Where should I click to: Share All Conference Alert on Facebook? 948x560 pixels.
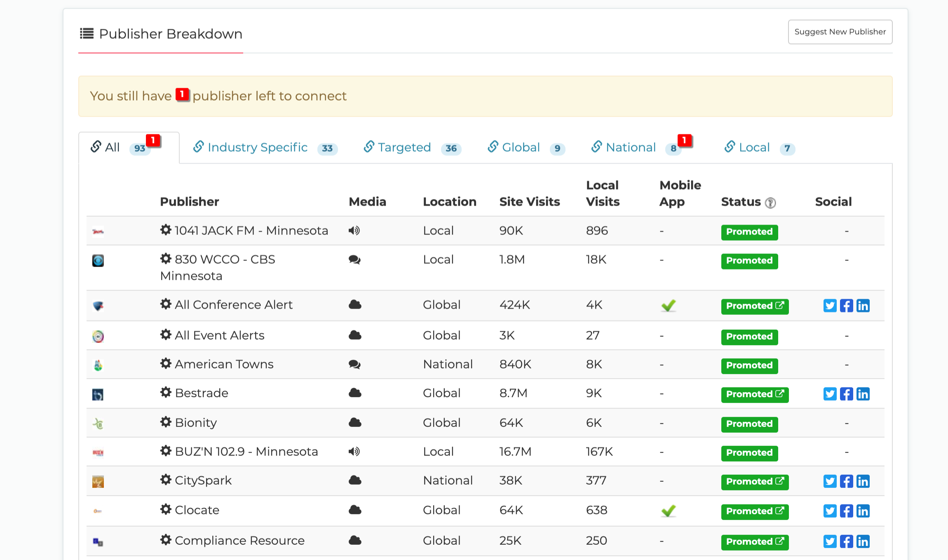coord(846,306)
